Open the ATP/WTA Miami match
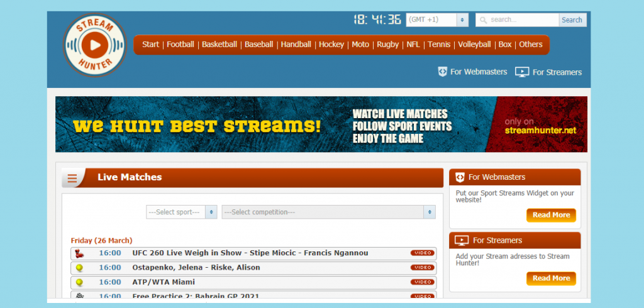Image resolution: width=644 pixels, height=308 pixels. pos(164,282)
